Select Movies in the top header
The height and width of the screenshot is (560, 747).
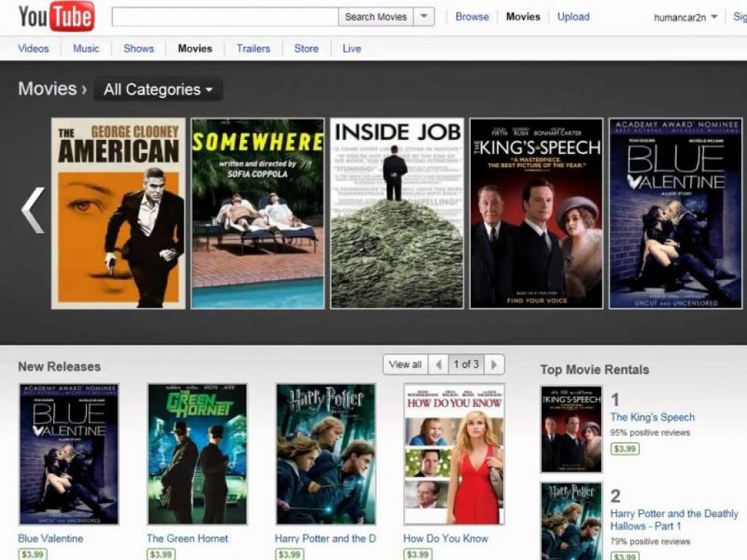point(523,17)
